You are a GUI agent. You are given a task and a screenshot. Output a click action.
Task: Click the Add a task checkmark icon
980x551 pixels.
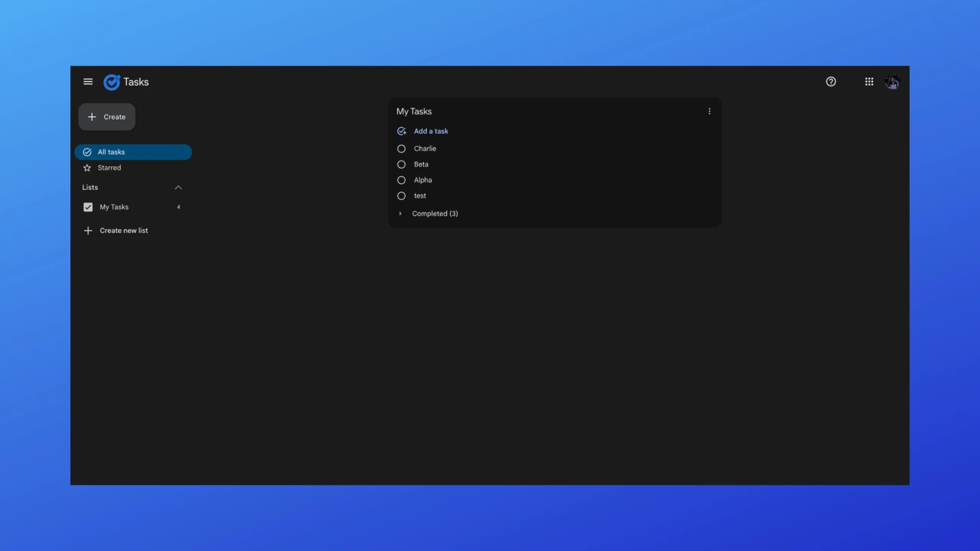[402, 131]
